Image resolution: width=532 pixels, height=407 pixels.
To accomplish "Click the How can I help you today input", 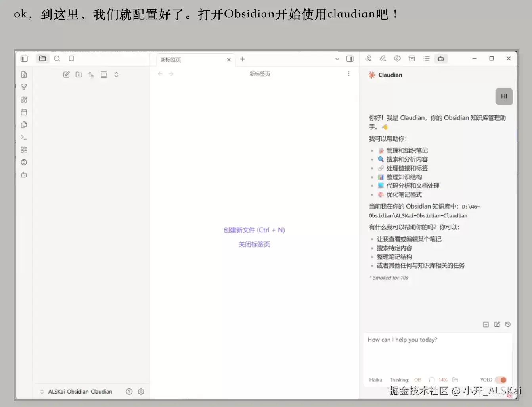I will click(438, 354).
